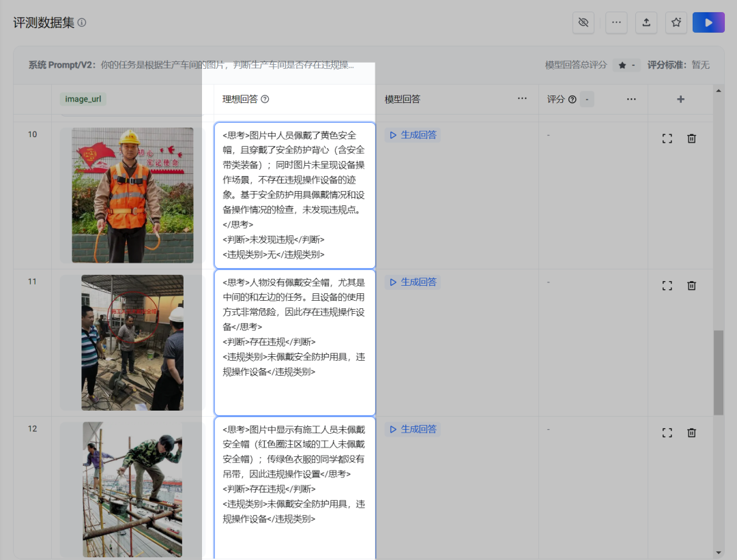
Task: Open the 评分 column options menu
Action: pos(631,99)
